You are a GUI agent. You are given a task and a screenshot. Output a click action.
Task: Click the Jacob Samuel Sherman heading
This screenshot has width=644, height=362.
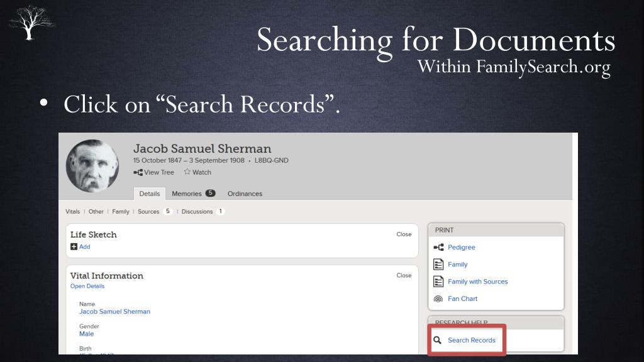pos(202,148)
